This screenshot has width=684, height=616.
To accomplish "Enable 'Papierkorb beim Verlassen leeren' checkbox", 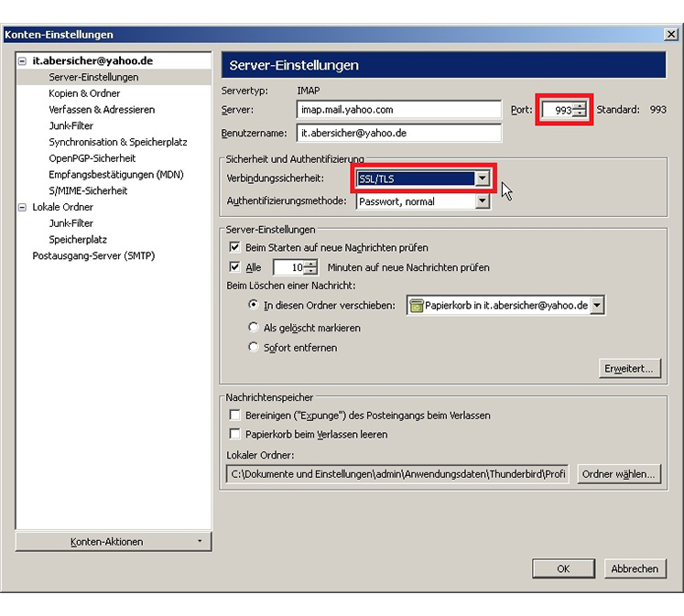I will coord(235,435).
